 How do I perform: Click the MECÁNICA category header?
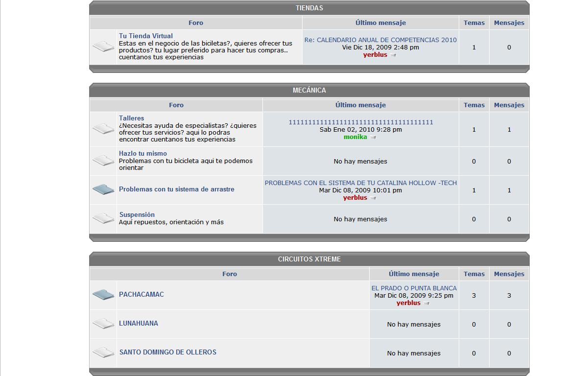click(x=309, y=90)
